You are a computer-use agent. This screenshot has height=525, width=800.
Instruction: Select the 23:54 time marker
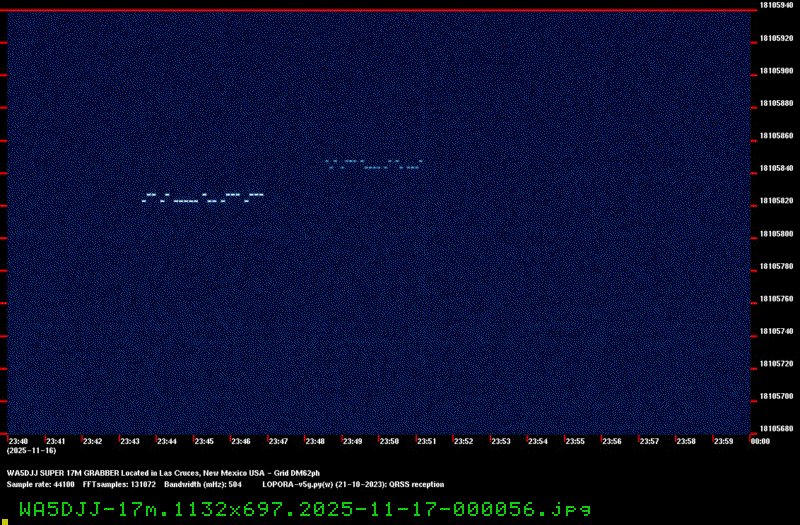[538, 441]
